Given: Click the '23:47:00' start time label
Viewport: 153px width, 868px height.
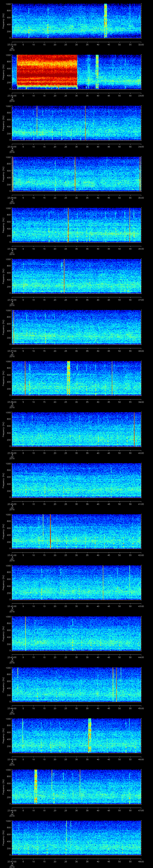Looking at the screenshot, I should click(12, 862).
